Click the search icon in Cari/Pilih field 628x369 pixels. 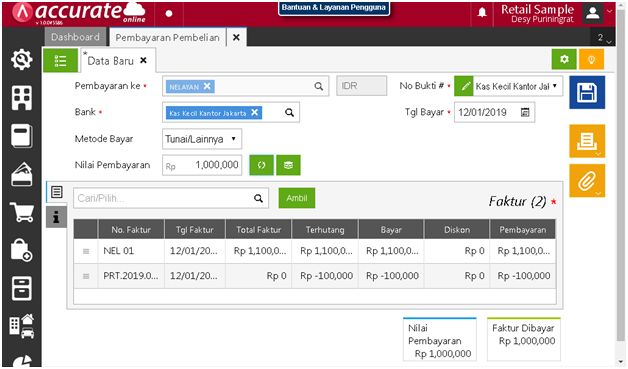[258, 198]
